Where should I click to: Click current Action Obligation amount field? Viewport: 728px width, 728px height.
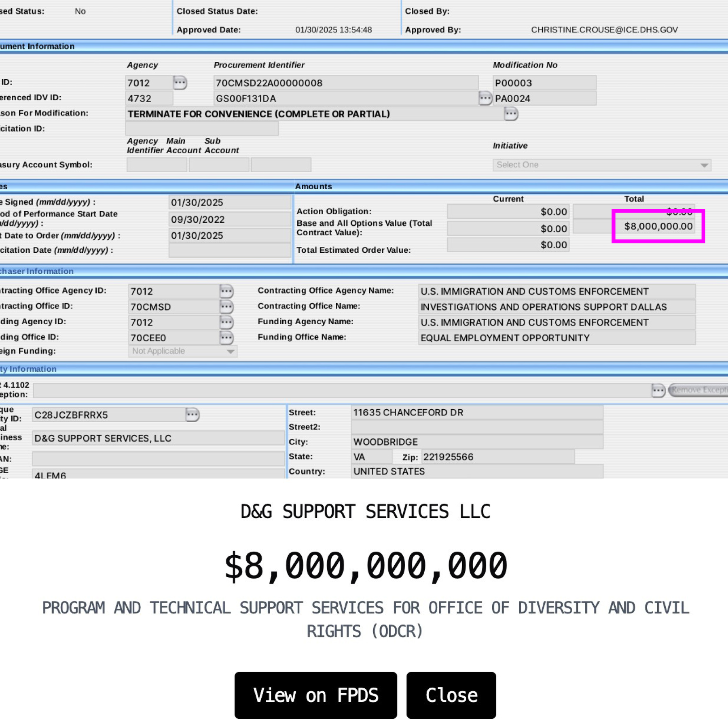pos(508,212)
